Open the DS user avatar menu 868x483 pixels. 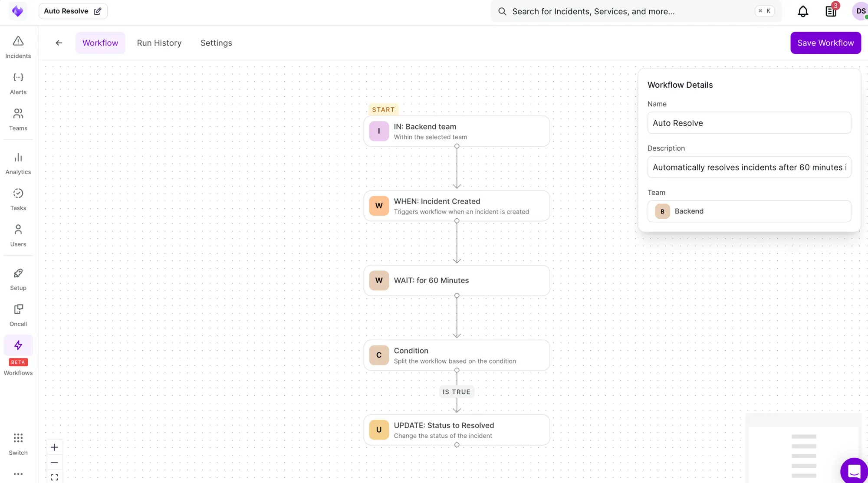point(860,11)
